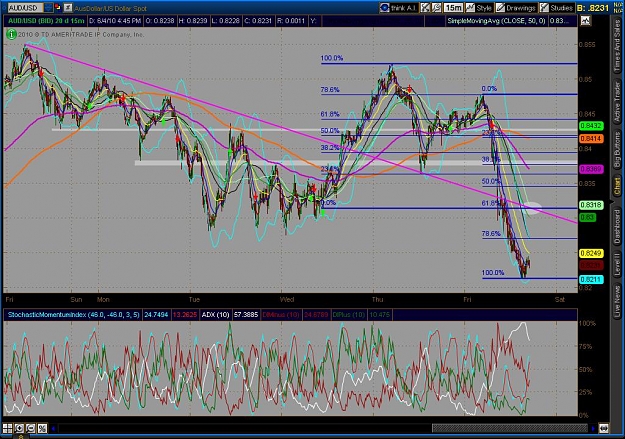Viewport: 625px width, 439px height.
Task: Click the SimpleMovingAvg (CLOSE, 50, 0) label
Action: pos(496,21)
